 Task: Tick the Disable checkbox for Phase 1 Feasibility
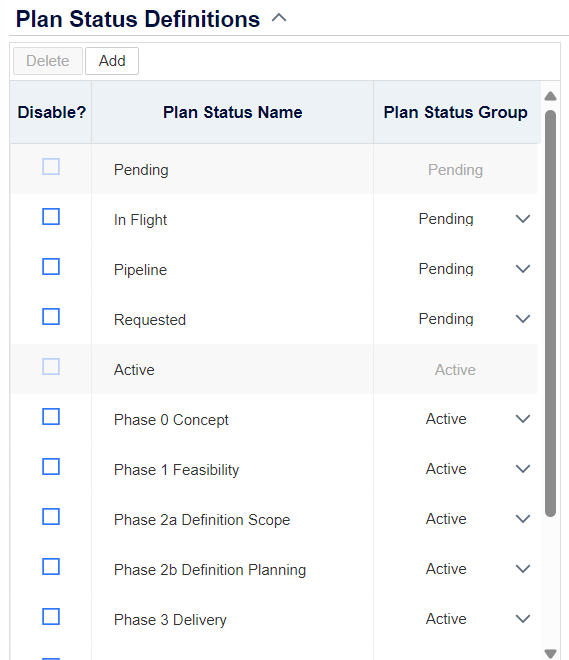coord(51,467)
